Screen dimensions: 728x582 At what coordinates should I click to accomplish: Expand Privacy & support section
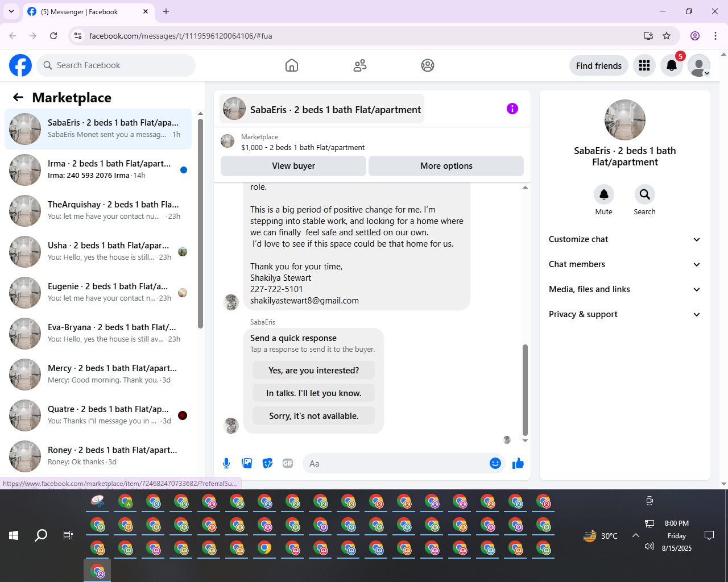(x=624, y=314)
